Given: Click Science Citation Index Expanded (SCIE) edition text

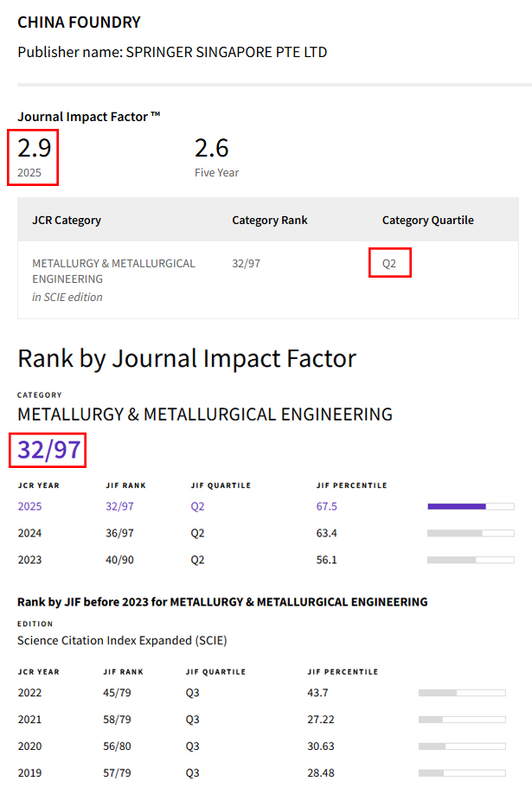Looking at the screenshot, I should [122, 641].
